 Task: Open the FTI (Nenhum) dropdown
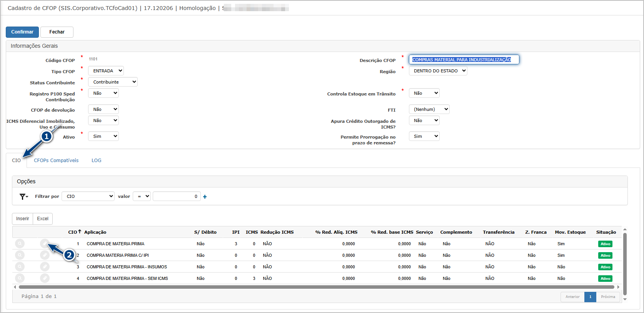[x=429, y=109]
